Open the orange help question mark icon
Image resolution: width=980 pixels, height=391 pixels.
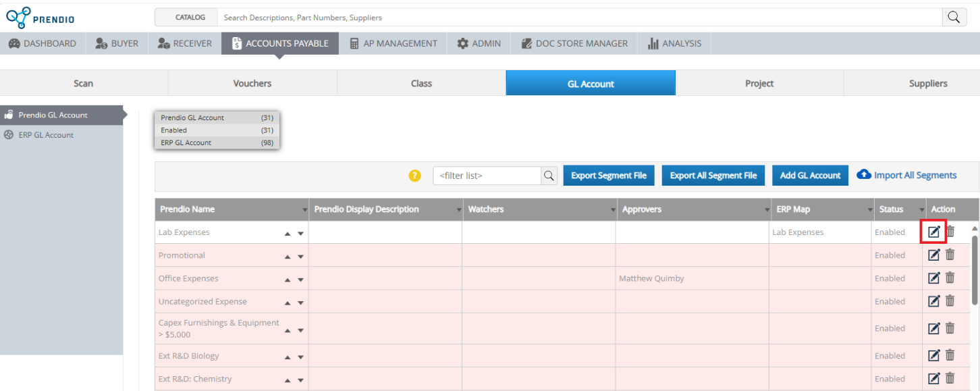coord(414,175)
